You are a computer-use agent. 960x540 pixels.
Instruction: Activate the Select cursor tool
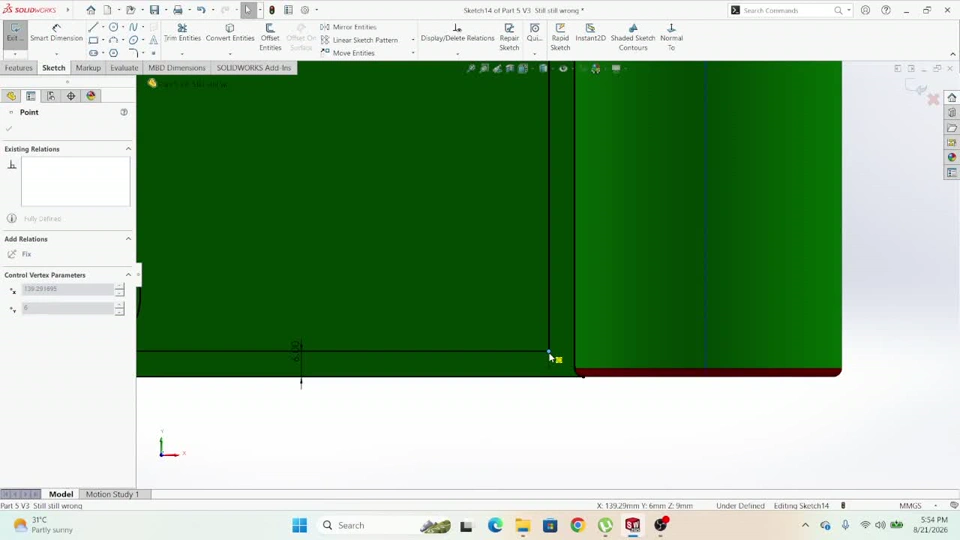(248, 10)
